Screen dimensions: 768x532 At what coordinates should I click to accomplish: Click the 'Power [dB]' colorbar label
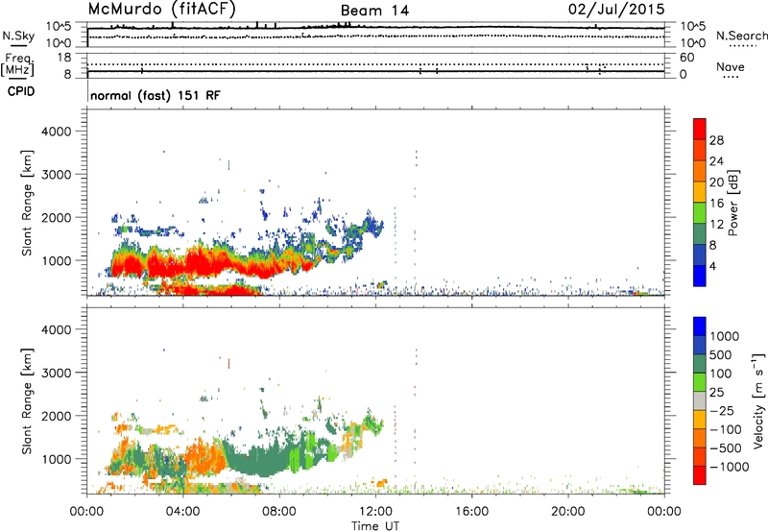pyautogui.click(x=732, y=203)
